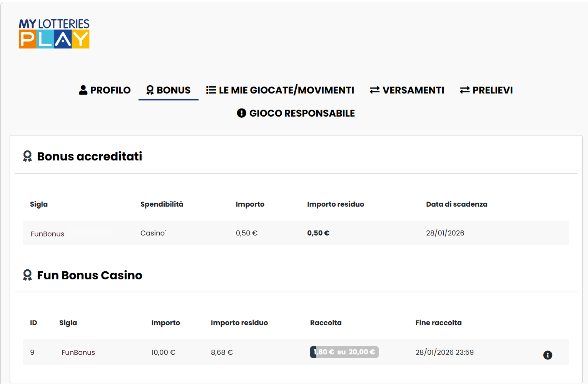588x384 pixels.
Task: Click FunBonus in Bonus accreditati table
Action: point(47,234)
